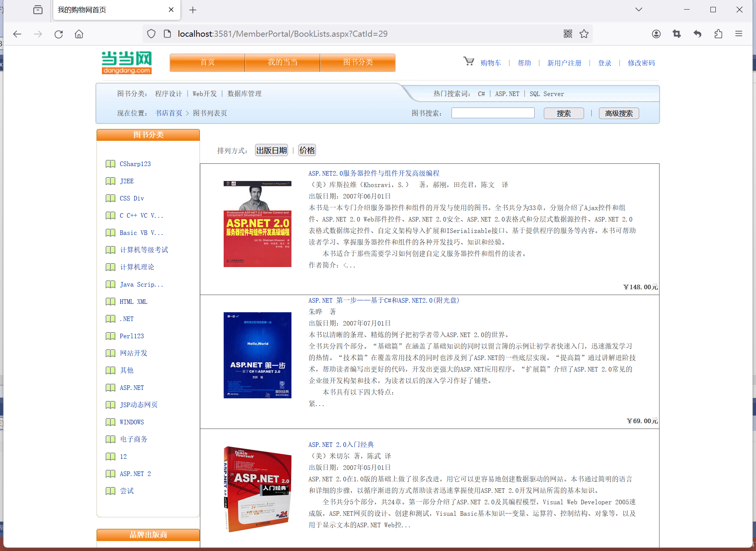Select 计算机等级考试 category in sidebar
The width and height of the screenshot is (756, 551).
(x=144, y=250)
